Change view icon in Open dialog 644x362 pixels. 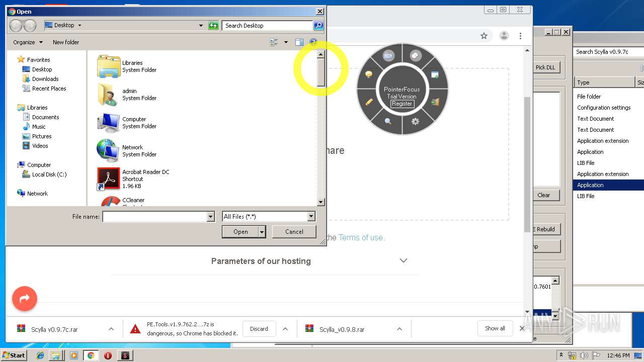point(274,42)
